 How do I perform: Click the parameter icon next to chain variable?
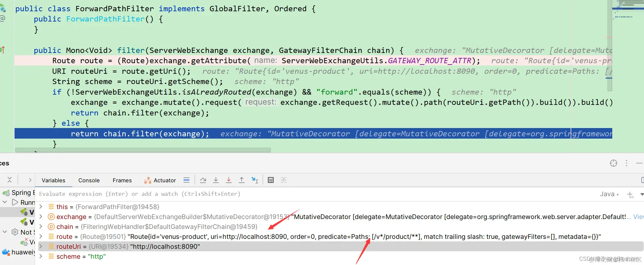(51, 227)
